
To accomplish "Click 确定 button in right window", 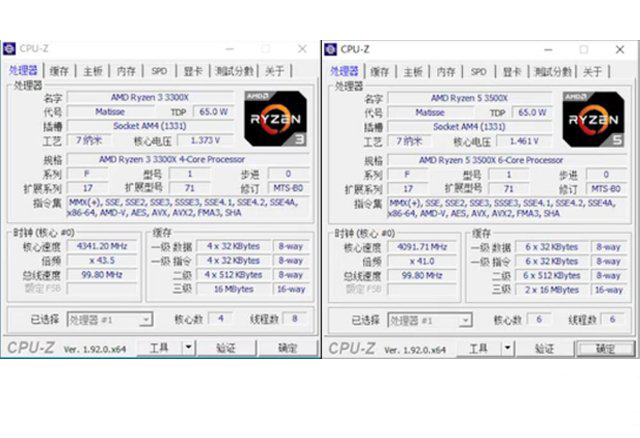I will click(x=605, y=349).
